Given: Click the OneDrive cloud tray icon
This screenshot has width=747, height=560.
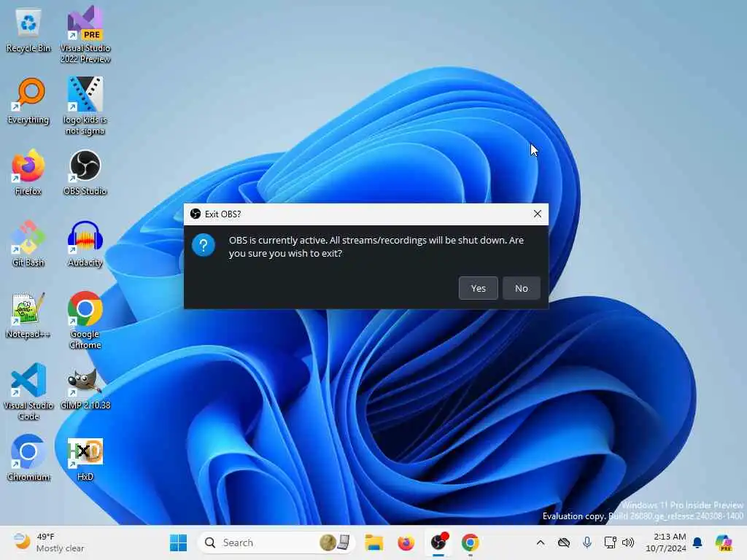Looking at the screenshot, I should [564, 542].
